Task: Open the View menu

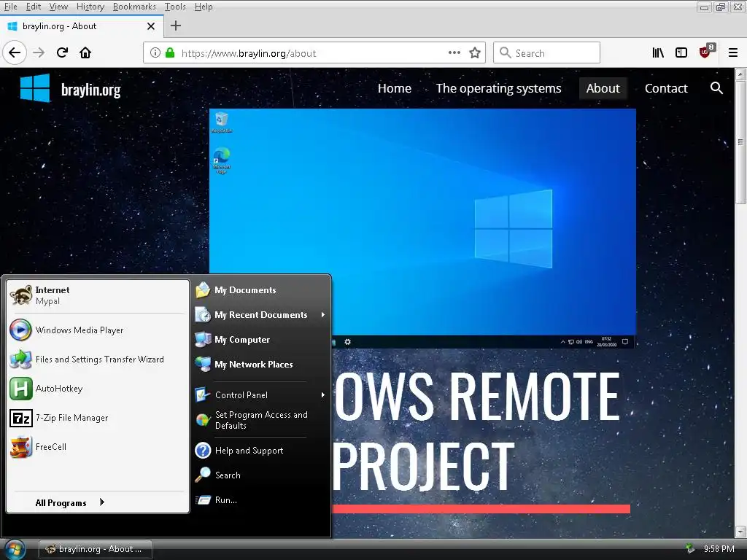Action: 58,7
